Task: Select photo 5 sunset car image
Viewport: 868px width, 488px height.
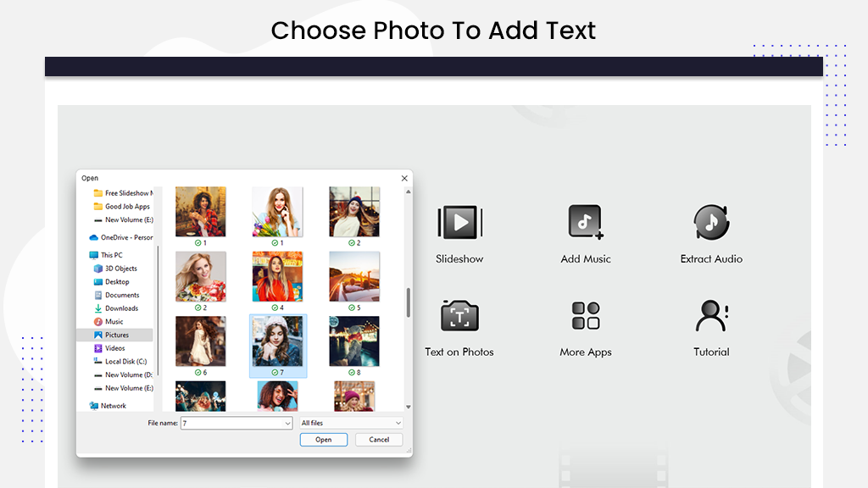Action: (354, 277)
